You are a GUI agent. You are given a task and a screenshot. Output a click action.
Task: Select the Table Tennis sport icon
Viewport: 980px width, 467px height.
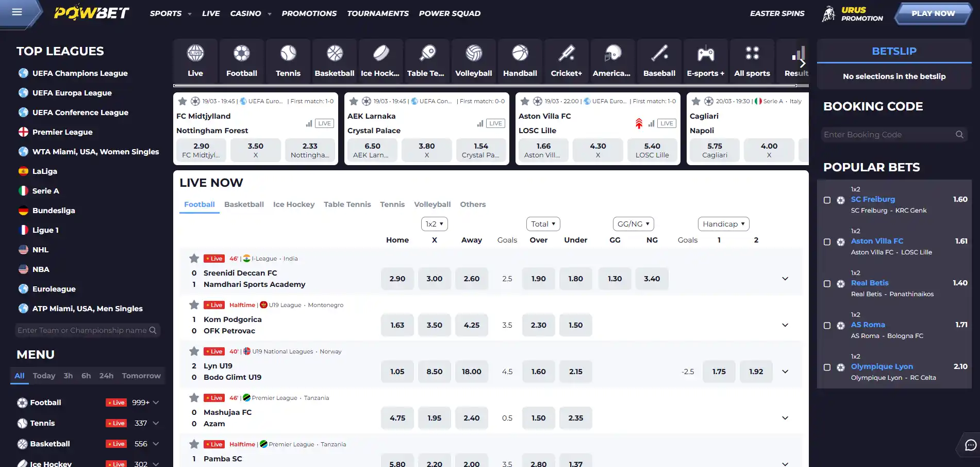pyautogui.click(x=427, y=60)
